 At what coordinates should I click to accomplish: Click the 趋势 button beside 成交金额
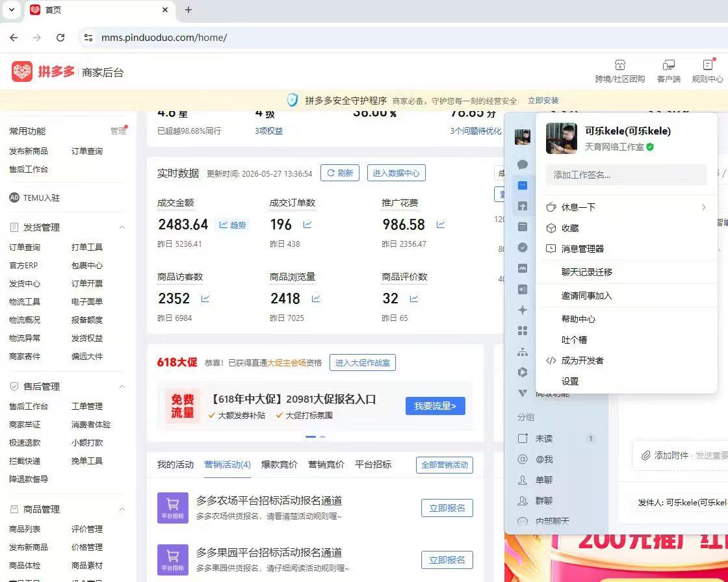(x=233, y=225)
